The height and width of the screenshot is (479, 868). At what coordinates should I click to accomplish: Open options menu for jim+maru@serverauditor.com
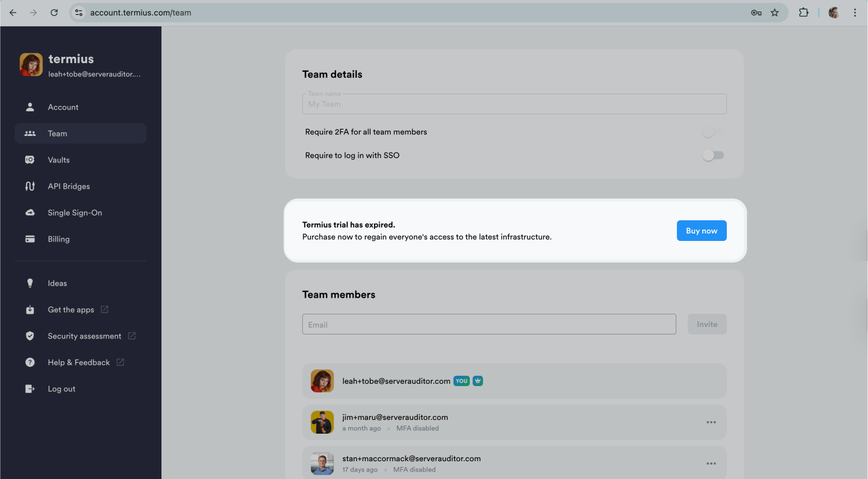tap(711, 422)
